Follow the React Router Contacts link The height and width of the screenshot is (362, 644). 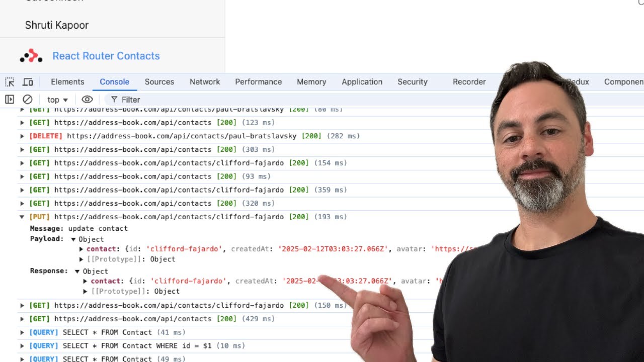(x=106, y=56)
